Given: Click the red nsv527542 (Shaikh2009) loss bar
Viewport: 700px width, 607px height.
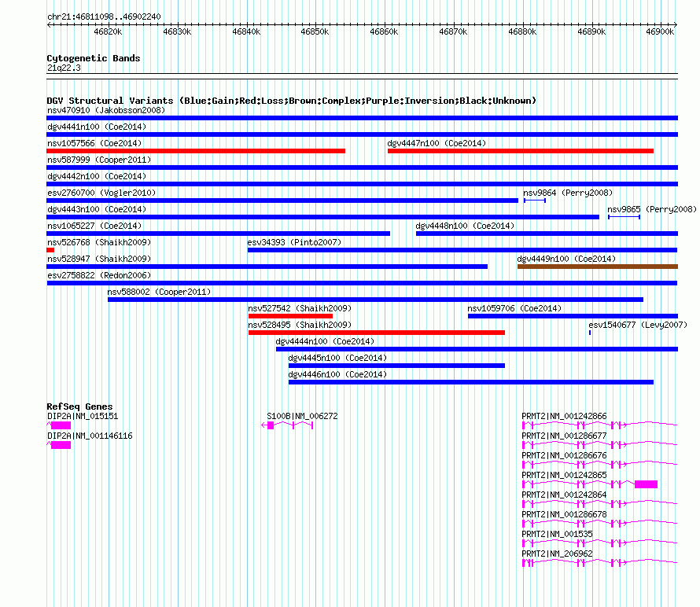Looking at the screenshot, I should point(291,316).
